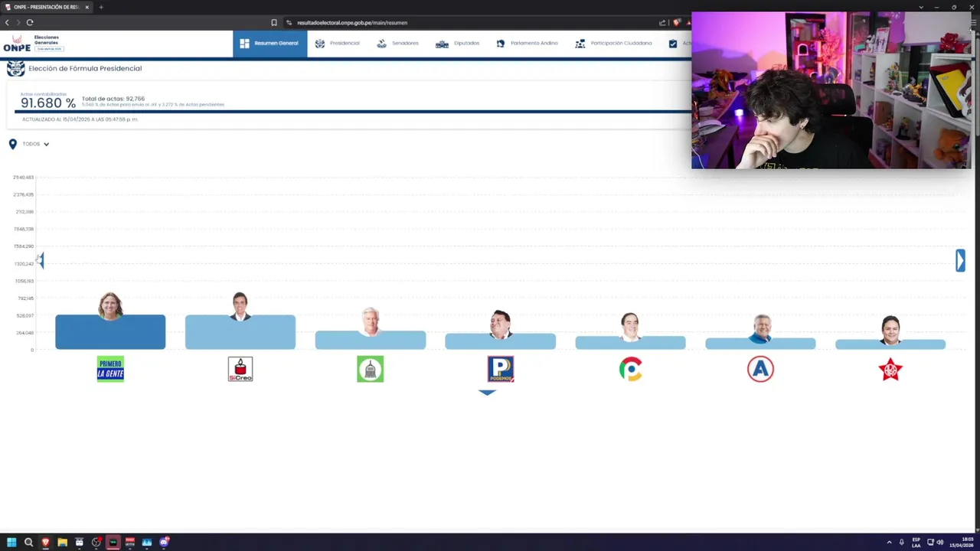Click the ACTUALIZADO AL 15/04/2026 timestamp
Viewport: 980px width, 551px height.
pos(80,119)
